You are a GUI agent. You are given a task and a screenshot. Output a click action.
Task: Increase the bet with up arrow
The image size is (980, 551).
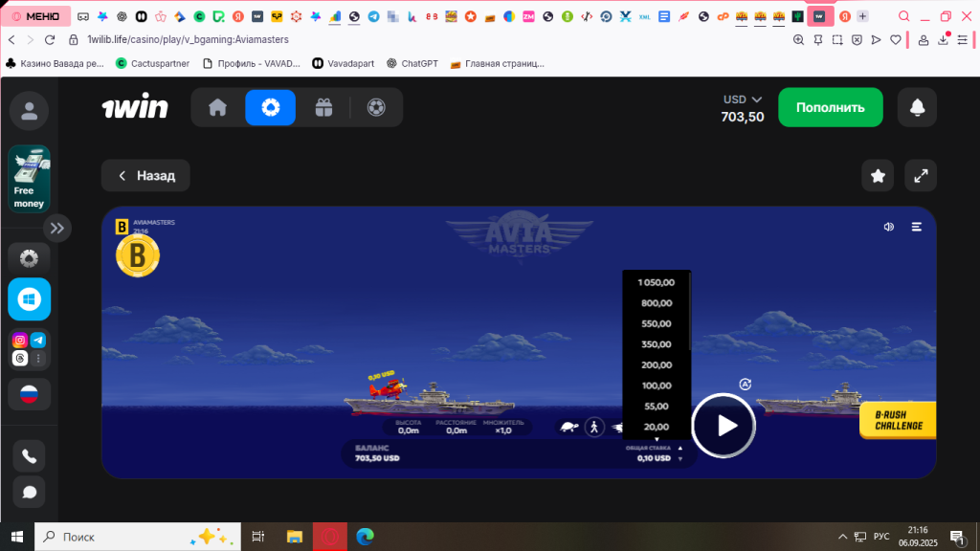[680, 448]
